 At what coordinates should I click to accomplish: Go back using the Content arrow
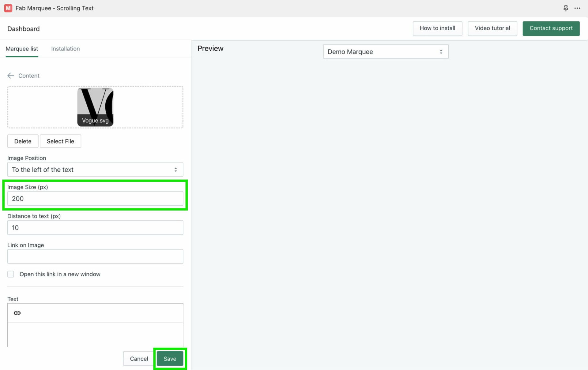pyautogui.click(x=10, y=76)
